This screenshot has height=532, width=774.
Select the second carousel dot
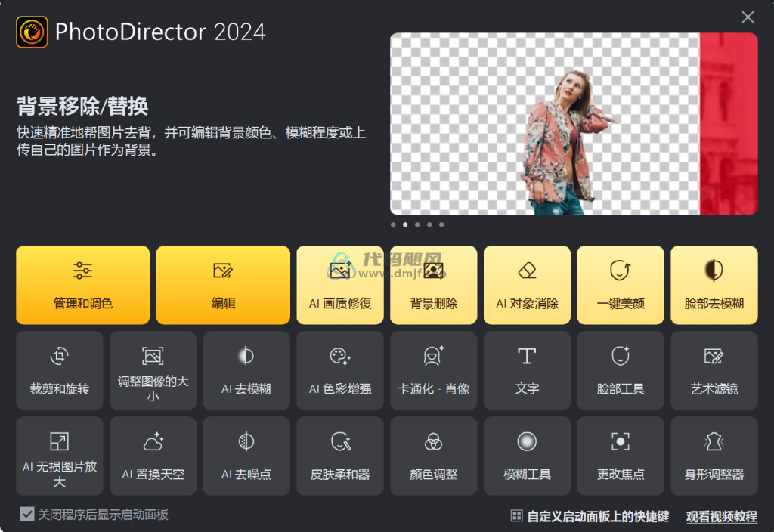(405, 224)
